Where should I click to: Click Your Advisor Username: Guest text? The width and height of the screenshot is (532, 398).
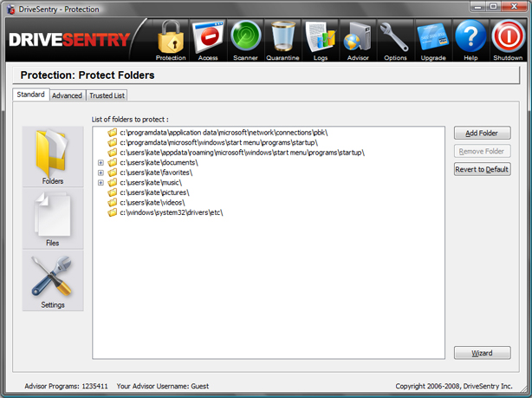coord(163,386)
